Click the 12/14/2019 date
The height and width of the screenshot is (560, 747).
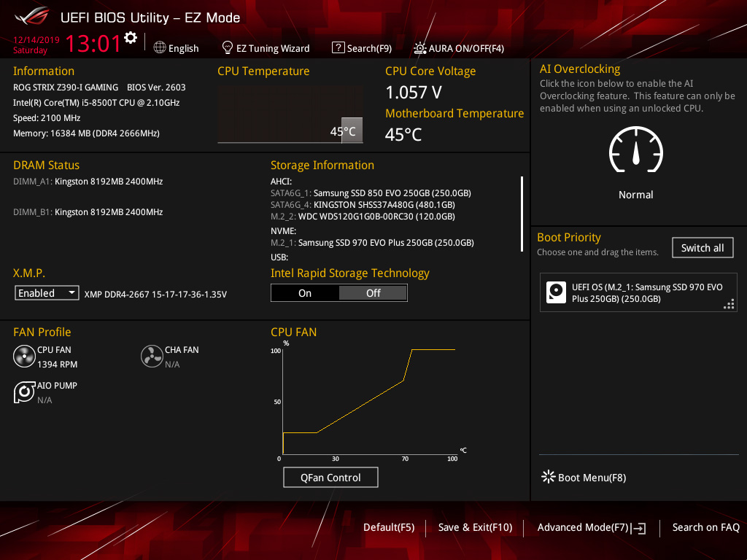point(36,40)
